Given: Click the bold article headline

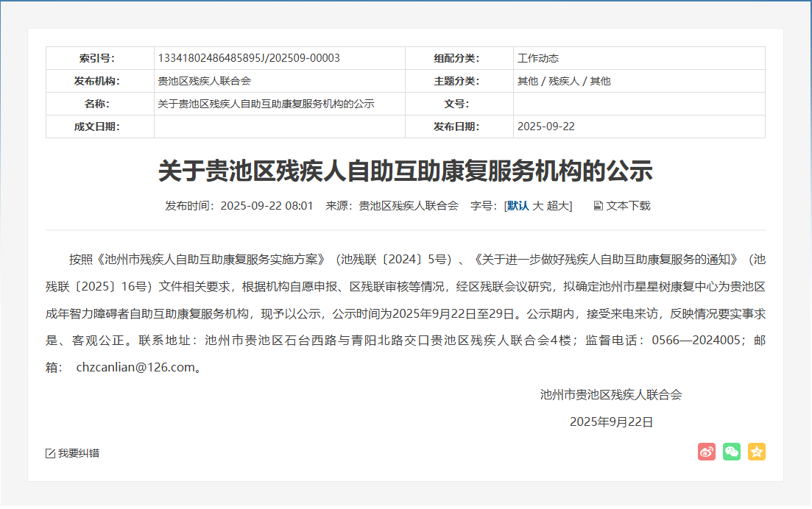Looking at the screenshot, I should [405, 171].
